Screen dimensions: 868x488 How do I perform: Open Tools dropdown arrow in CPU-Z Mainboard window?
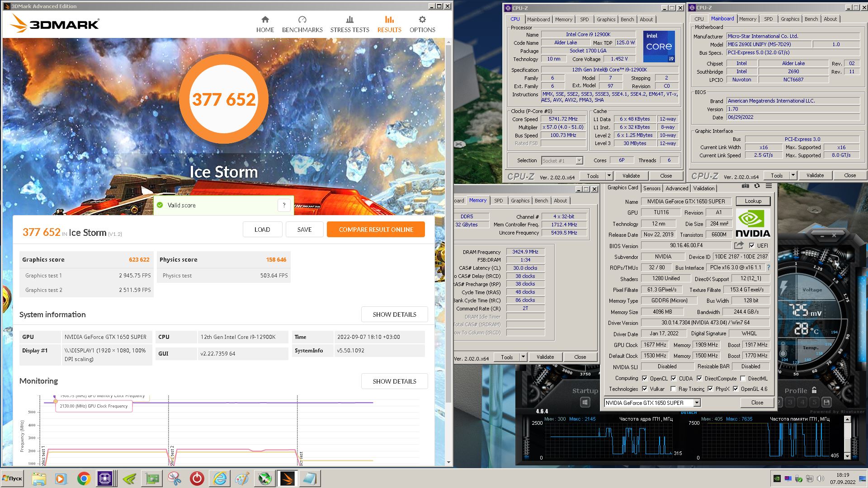point(793,175)
